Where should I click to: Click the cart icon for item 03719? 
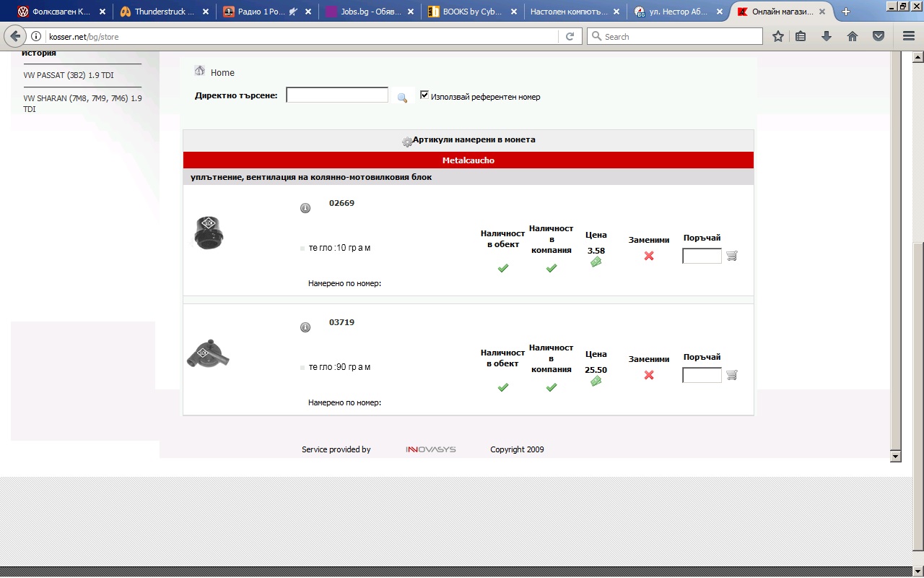point(732,375)
